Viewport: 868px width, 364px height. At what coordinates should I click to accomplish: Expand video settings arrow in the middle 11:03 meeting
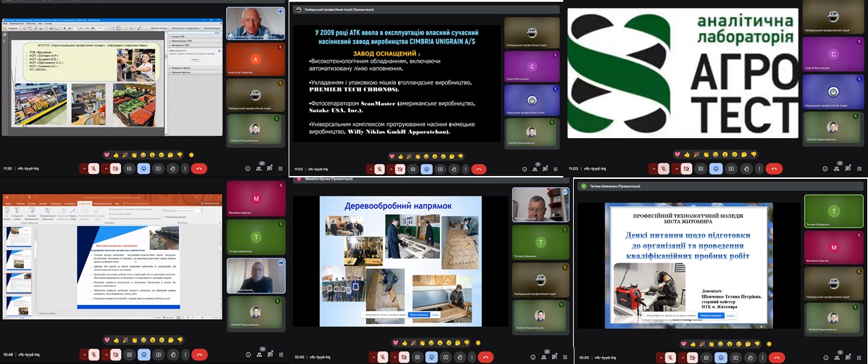coord(391,169)
